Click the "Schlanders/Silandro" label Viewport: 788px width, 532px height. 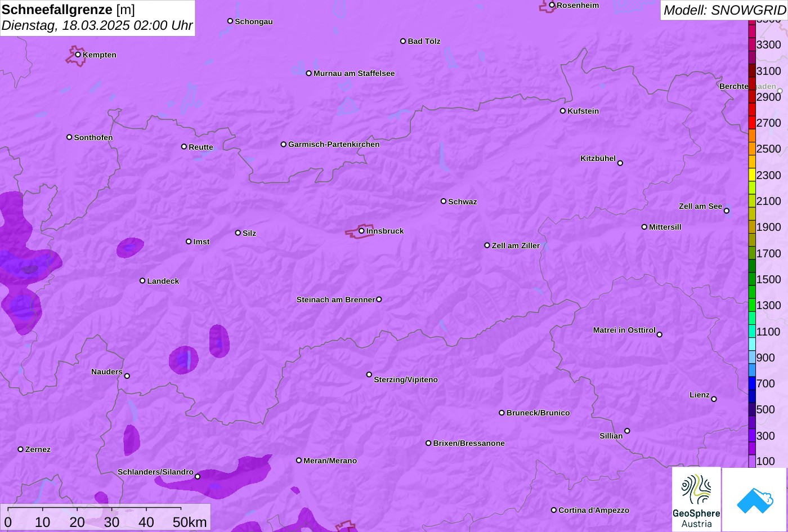click(155, 472)
